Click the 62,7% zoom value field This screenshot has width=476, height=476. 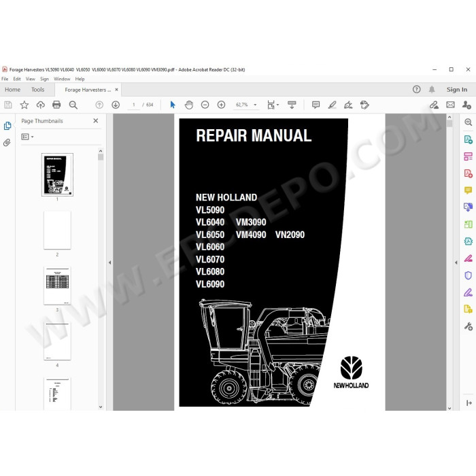point(242,105)
